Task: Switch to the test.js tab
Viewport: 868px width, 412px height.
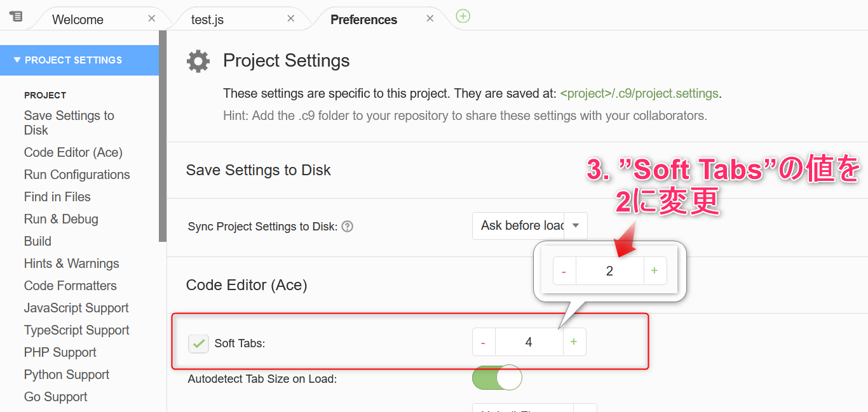Action: point(208,20)
